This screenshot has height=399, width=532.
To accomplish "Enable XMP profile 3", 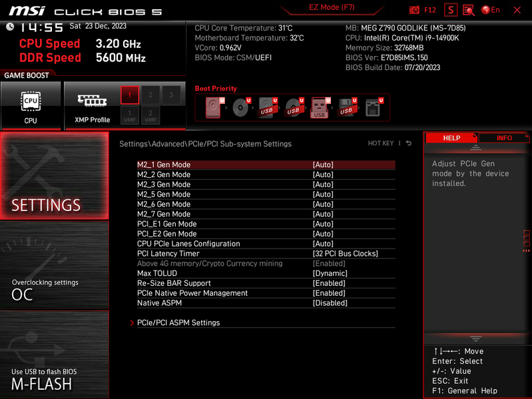I will coord(171,95).
